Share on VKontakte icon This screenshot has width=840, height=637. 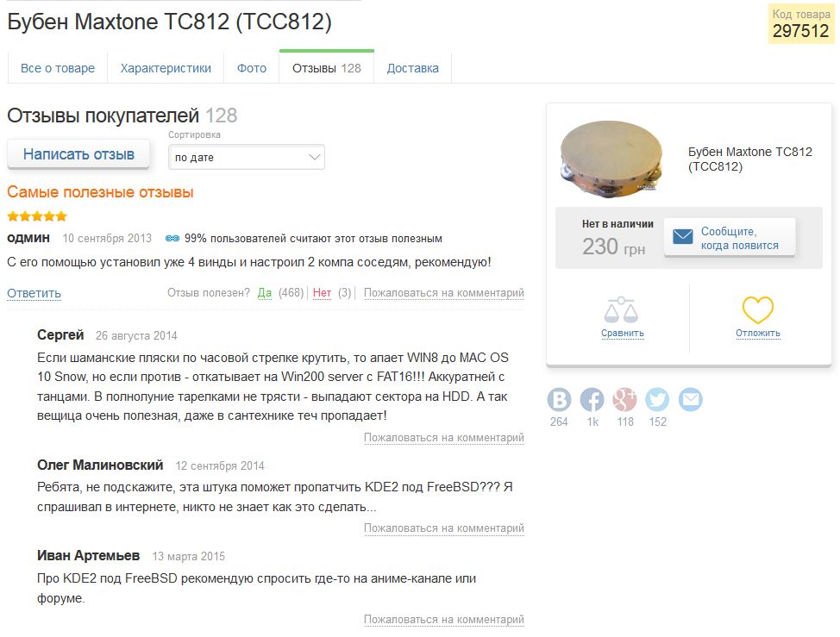pos(559,399)
